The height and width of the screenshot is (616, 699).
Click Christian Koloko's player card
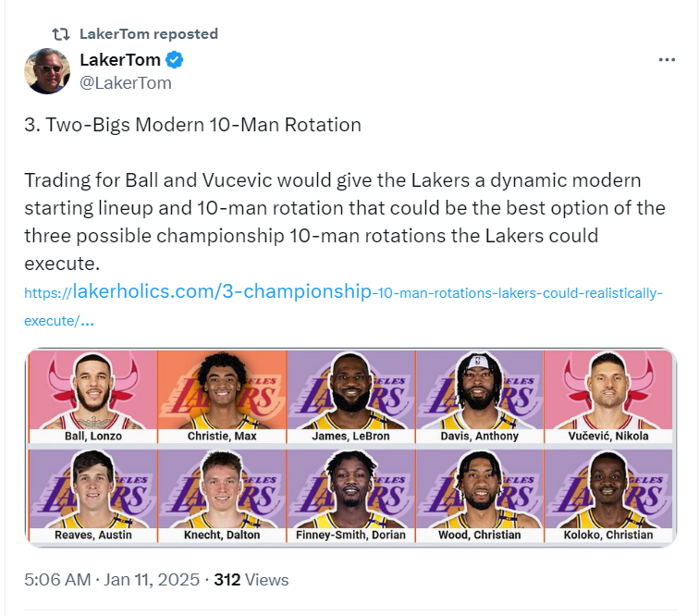tap(607, 496)
